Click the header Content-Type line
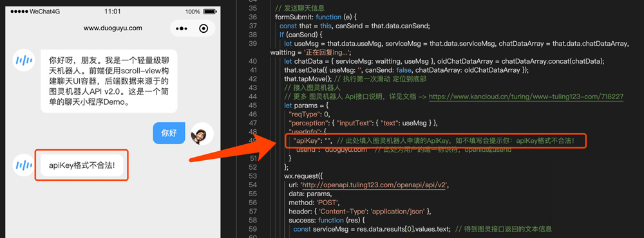Screen dimensions: 644x238 pos(360,212)
